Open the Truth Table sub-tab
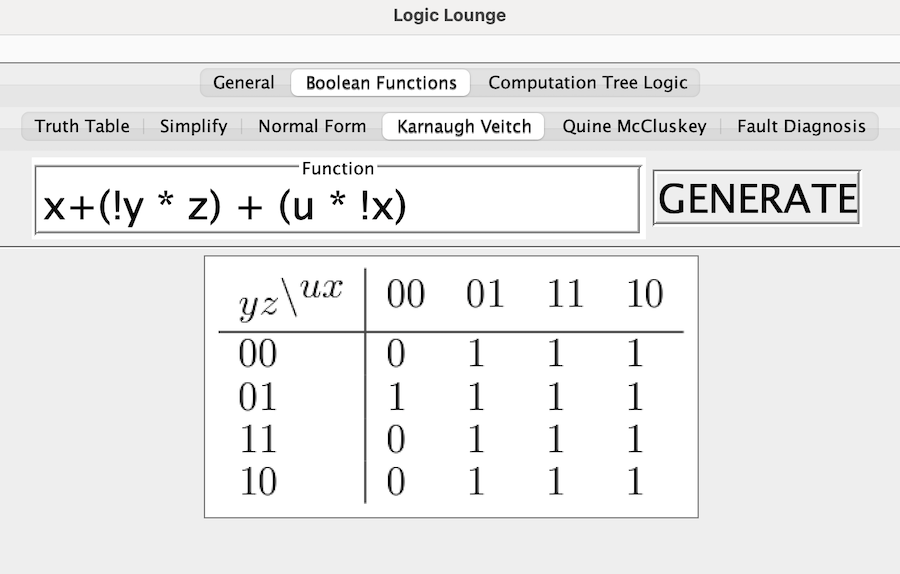The height and width of the screenshot is (574, 900). [x=82, y=126]
